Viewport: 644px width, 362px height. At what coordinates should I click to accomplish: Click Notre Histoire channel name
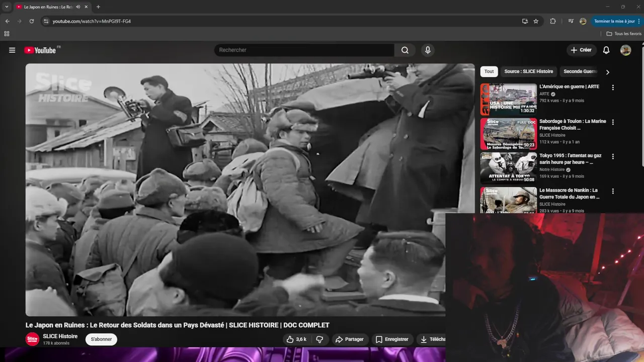click(552, 170)
